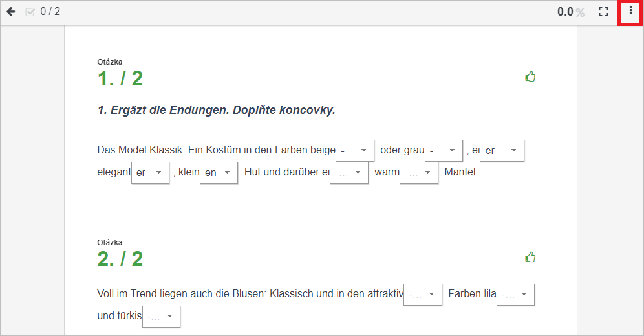Open the "er" dropdown after first "ei"
Screen dimensions: 644x336
(502, 151)
